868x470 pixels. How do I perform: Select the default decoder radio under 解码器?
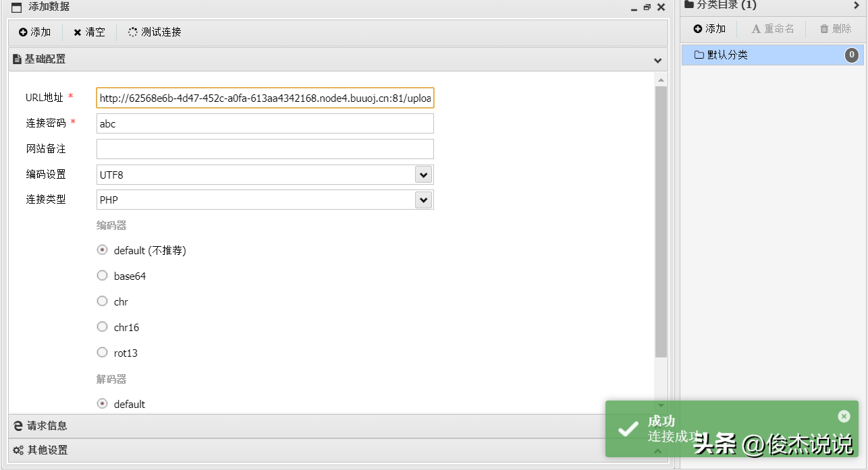(102, 403)
